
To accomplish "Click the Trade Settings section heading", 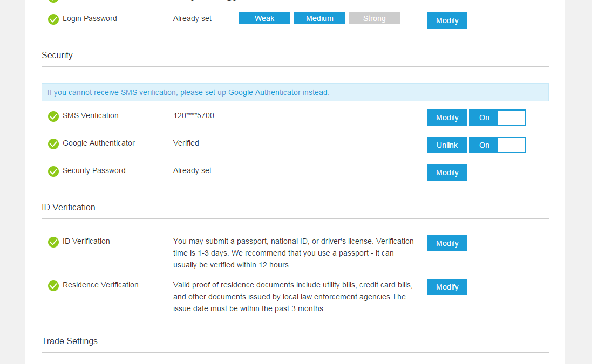I will [70, 341].
